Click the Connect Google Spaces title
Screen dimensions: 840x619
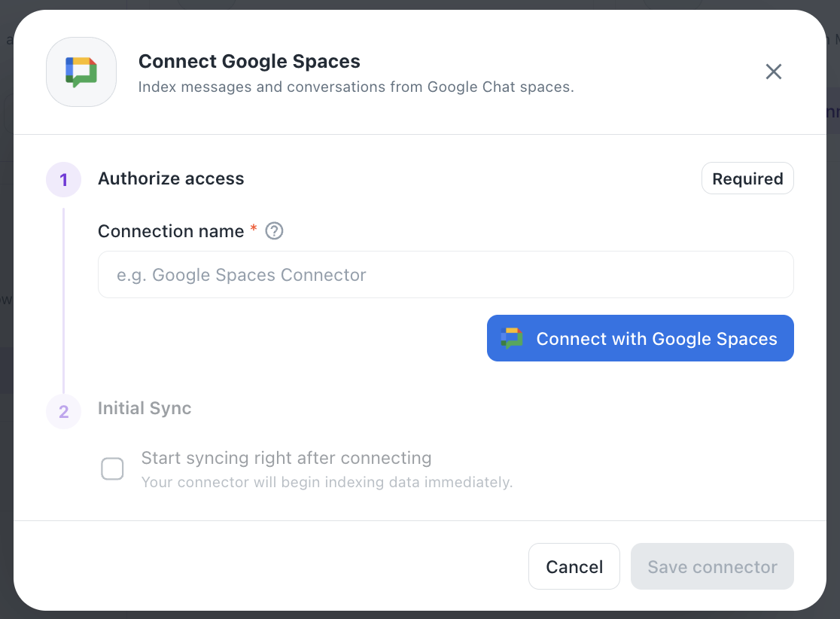(x=249, y=61)
